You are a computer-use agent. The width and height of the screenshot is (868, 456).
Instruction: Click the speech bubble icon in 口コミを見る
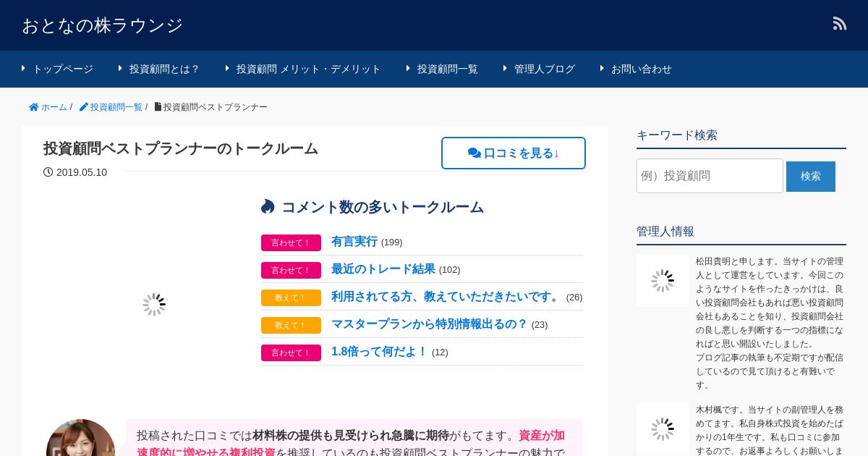click(475, 153)
